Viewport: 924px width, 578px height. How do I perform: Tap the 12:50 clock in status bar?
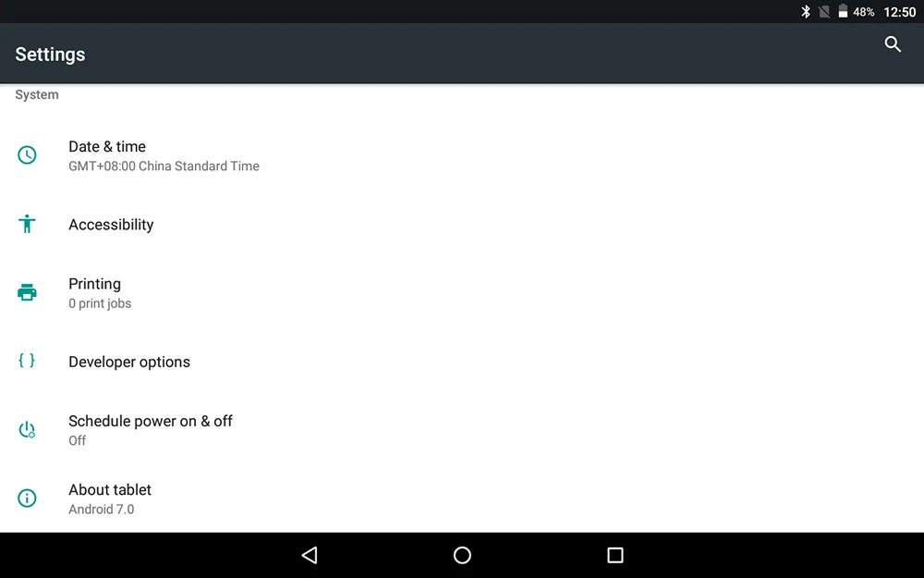(899, 12)
